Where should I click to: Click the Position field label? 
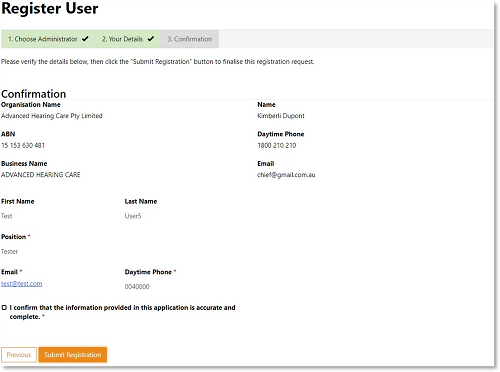click(x=14, y=237)
